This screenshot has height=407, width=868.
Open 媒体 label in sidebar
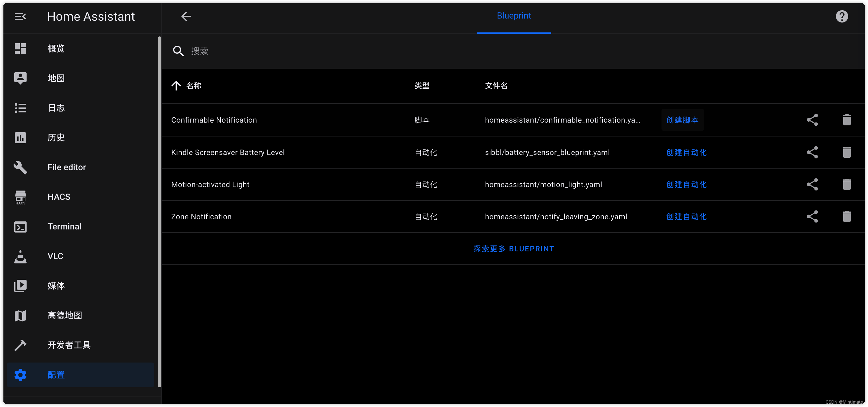point(56,286)
